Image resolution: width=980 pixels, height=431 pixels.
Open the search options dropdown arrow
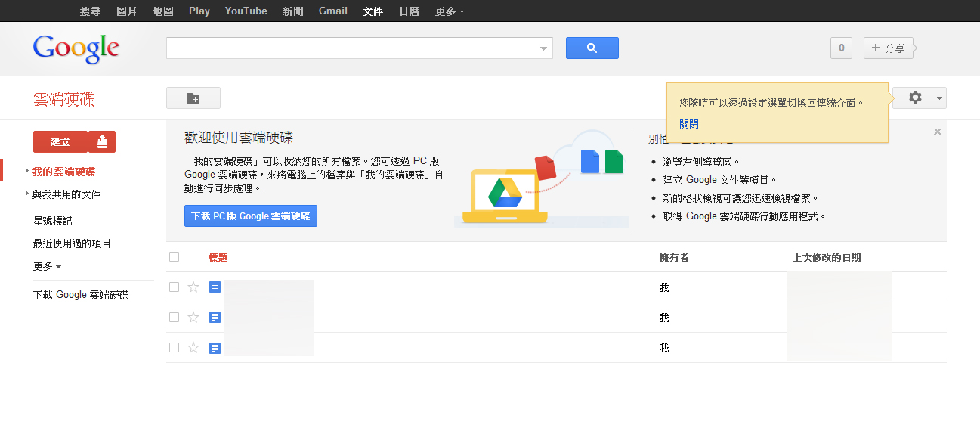click(543, 48)
